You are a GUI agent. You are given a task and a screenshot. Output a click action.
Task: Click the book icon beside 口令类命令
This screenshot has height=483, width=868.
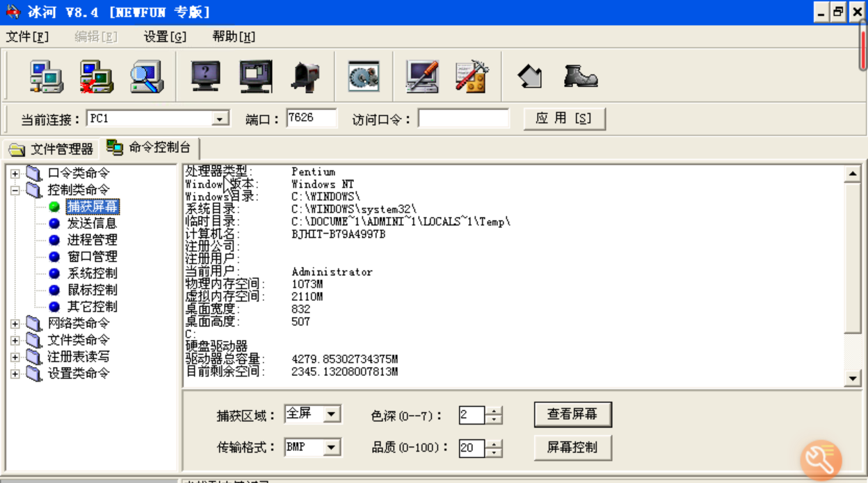tap(34, 173)
